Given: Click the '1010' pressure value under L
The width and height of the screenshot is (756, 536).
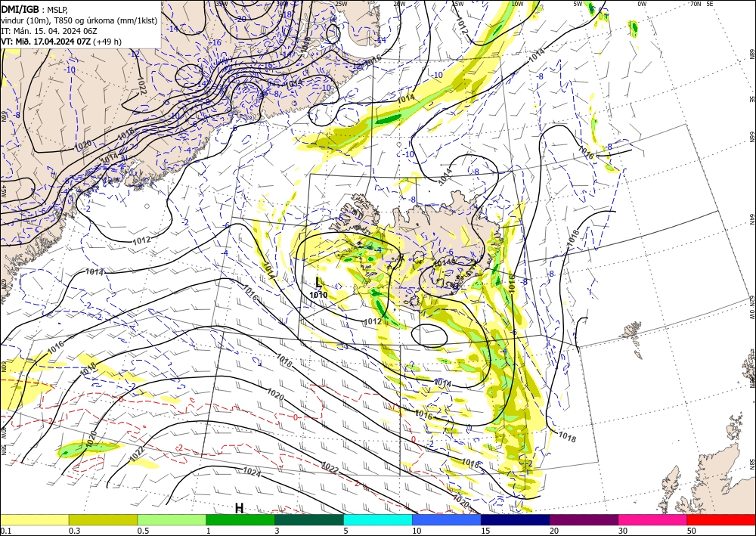Looking at the screenshot, I should (x=318, y=295).
